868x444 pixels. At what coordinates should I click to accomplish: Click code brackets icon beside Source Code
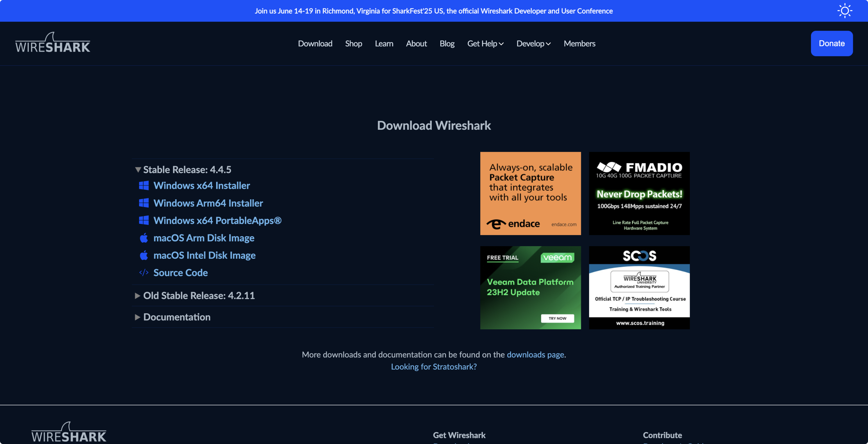tap(144, 272)
